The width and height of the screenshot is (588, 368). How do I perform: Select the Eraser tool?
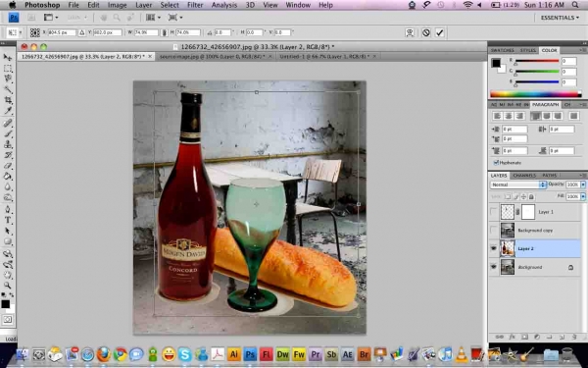point(8,166)
